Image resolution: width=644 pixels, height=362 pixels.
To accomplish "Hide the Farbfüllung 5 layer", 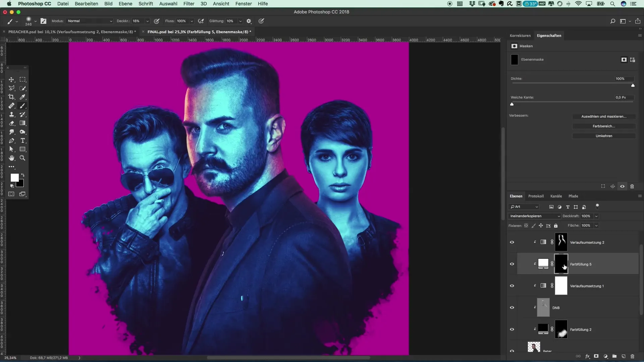I will [x=512, y=264].
